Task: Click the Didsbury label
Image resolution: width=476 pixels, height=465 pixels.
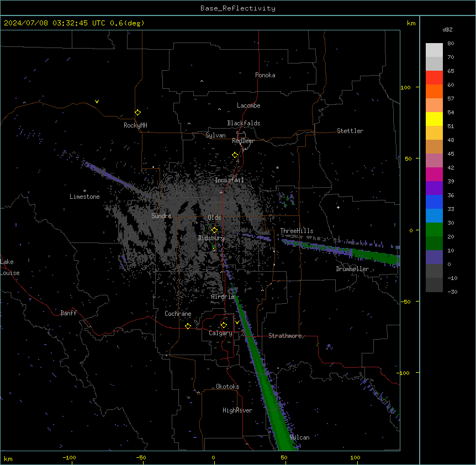Action: (x=211, y=238)
